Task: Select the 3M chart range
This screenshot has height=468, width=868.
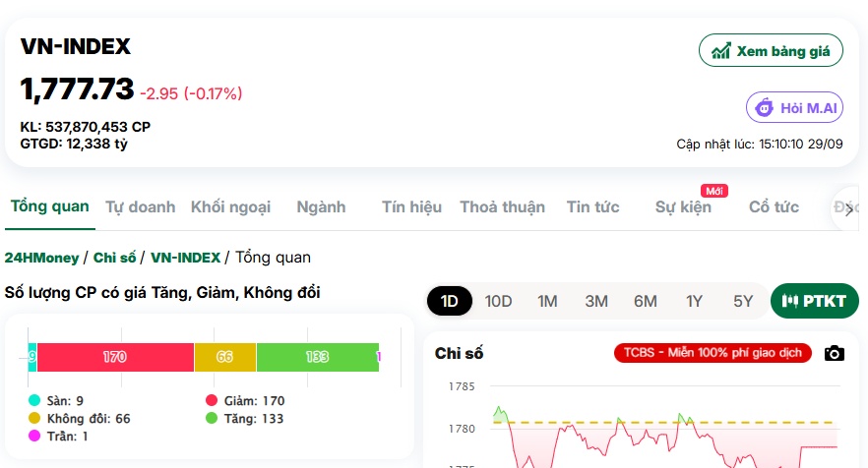Action: pos(596,301)
